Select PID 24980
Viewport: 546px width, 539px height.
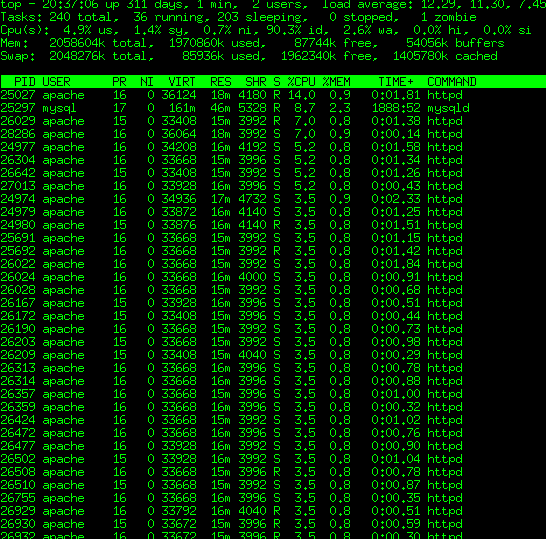pyautogui.click(x=18, y=225)
